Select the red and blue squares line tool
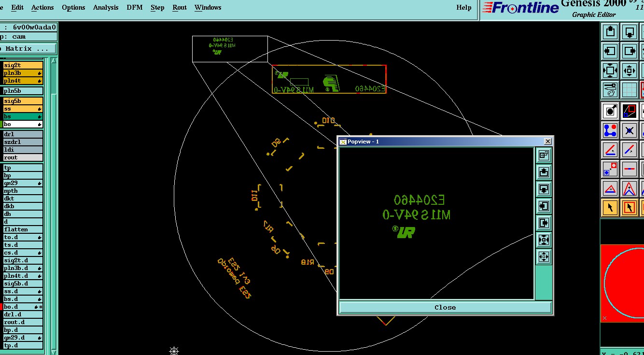Viewport: 644px width, 355px height. point(630,111)
